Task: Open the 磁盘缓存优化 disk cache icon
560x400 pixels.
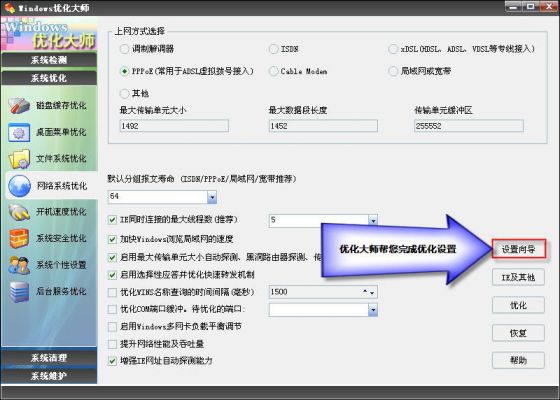Action: pyautogui.click(x=19, y=106)
